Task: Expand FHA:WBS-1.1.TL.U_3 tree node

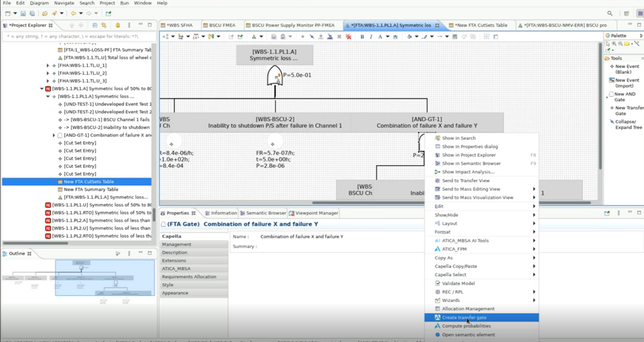Action: point(48,81)
